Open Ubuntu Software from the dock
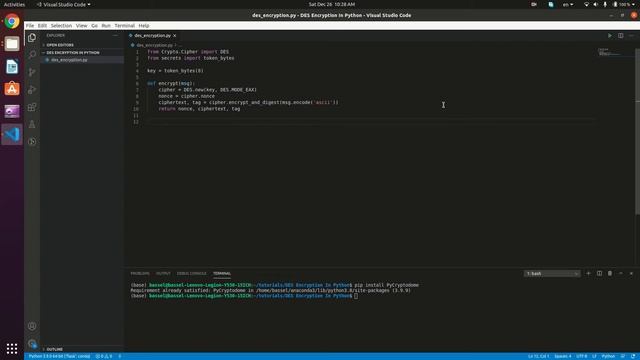Screen dimensions: 640x360 pos(12,89)
